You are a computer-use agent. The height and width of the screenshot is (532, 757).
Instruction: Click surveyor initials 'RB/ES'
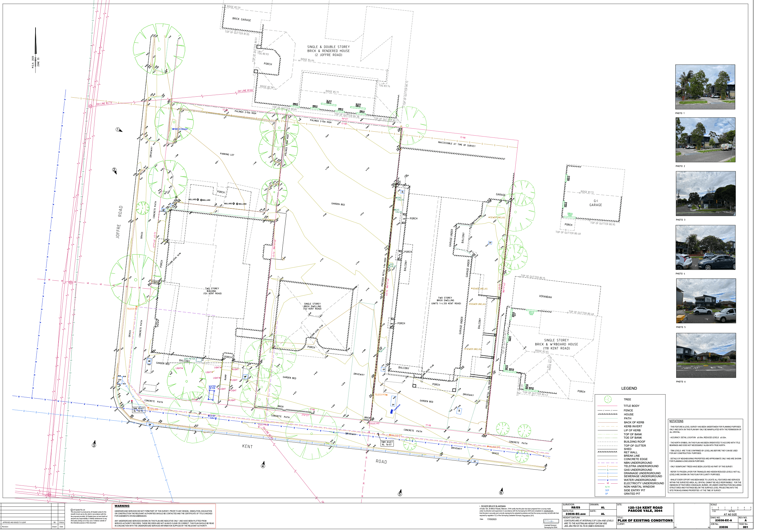(576, 508)
